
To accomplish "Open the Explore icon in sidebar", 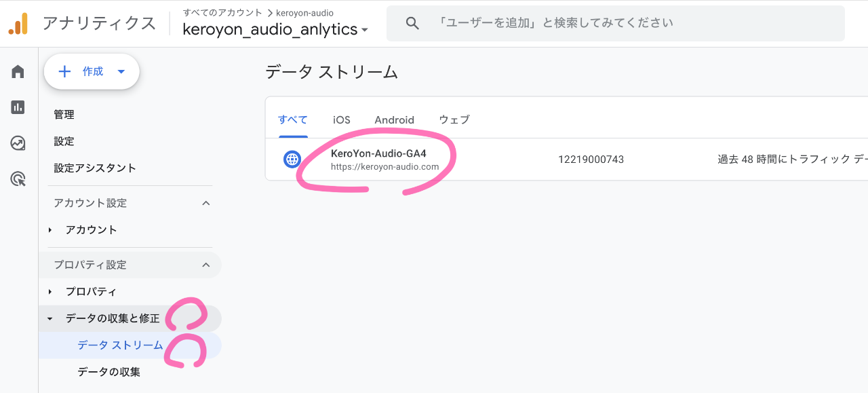I will [18, 143].
